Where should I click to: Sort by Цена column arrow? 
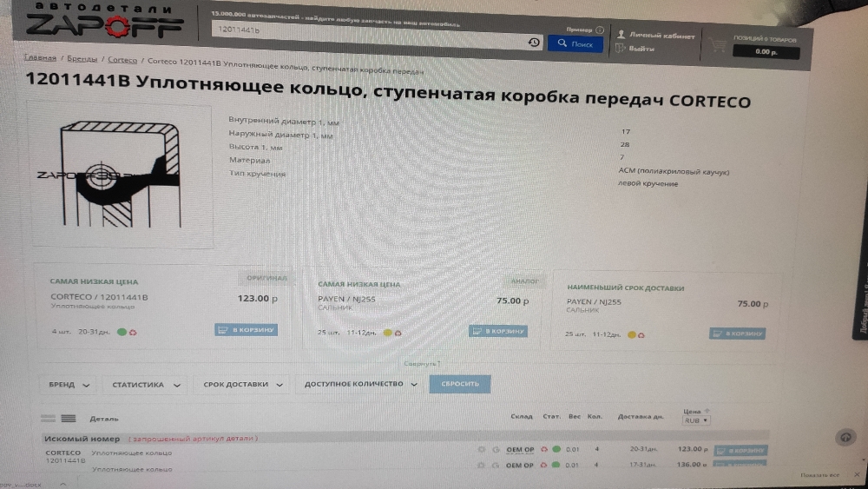coord(707,411)
